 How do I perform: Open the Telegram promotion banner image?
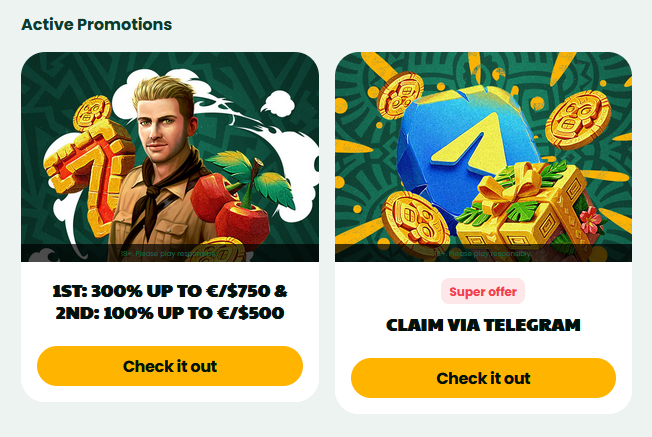click(483, 157)
